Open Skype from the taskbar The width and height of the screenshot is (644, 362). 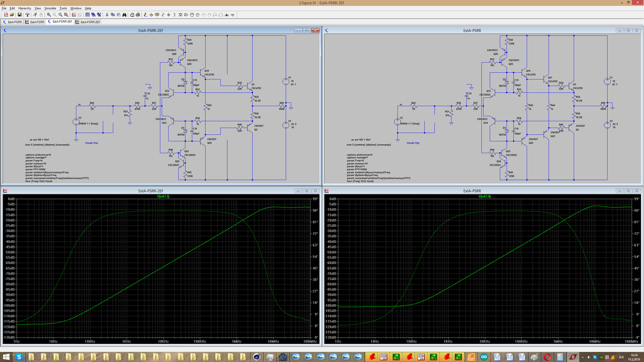pos(19,356)
